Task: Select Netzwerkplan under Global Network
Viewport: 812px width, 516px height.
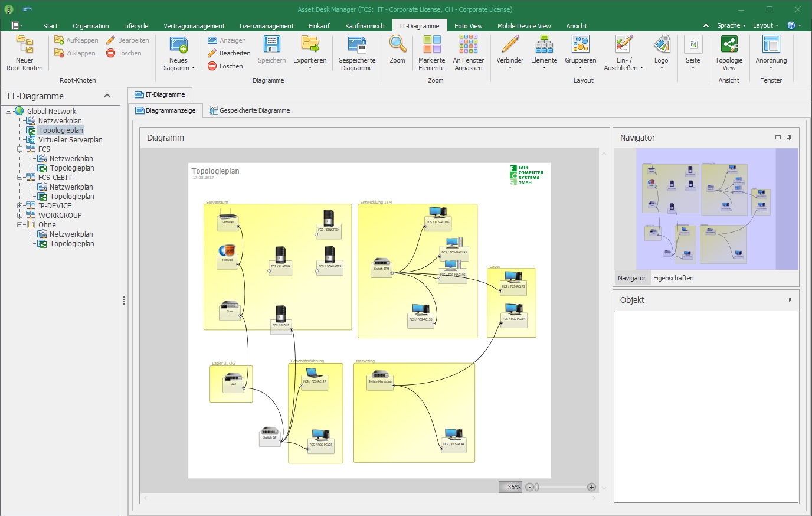Action: tap(60, 120)
